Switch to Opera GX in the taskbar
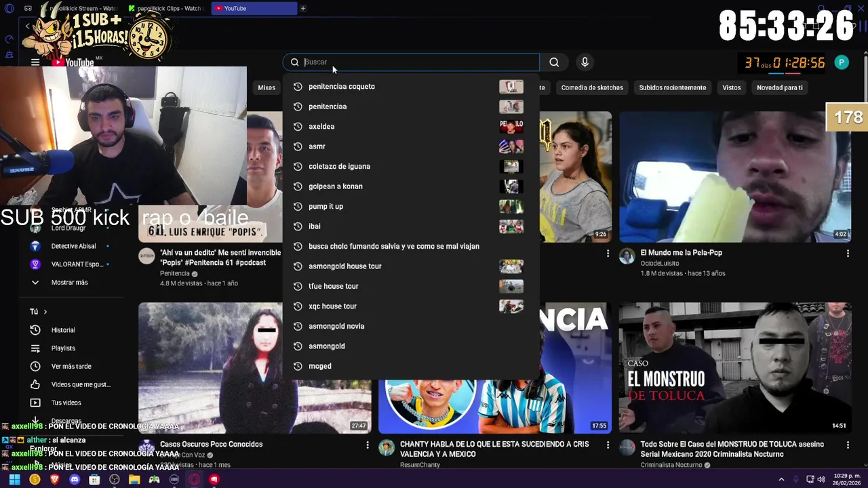This screenshot has width=868, height=488. (194, 479)
